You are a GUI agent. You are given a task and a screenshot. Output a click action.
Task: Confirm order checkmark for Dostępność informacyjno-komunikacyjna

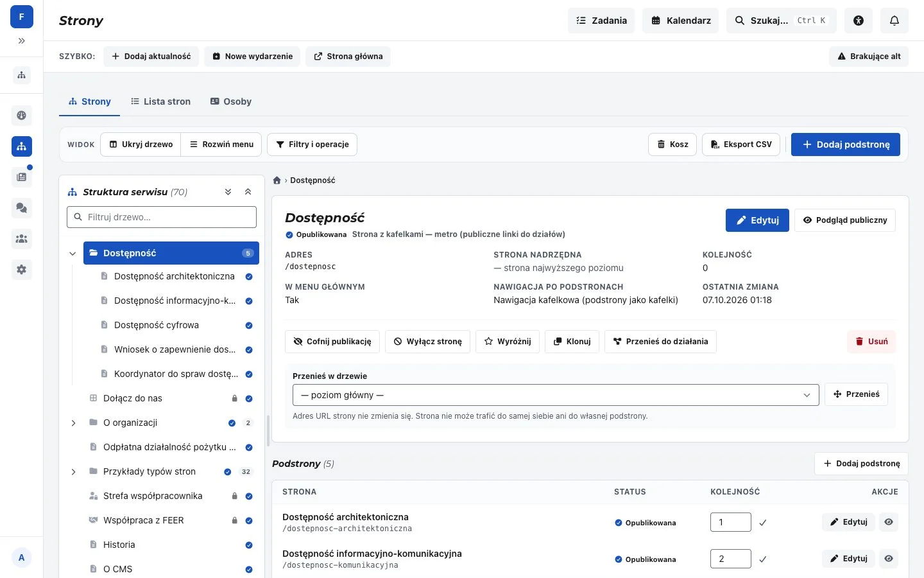point(763,559)
